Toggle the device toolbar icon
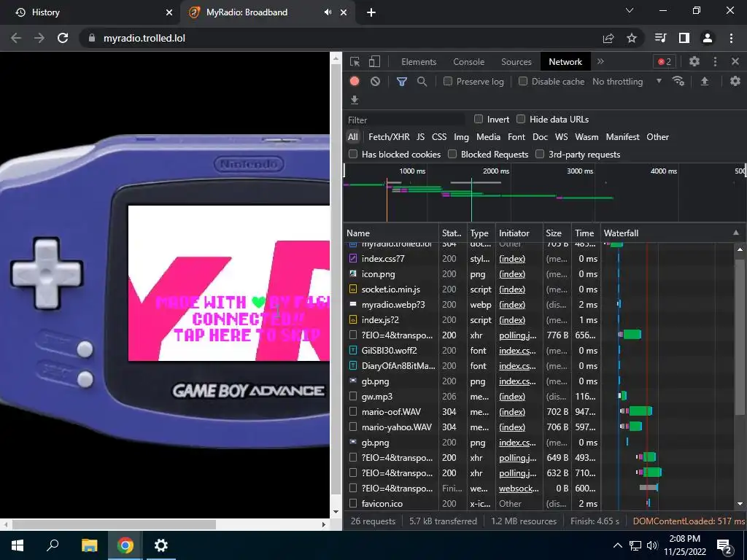Image resolution: width=747 pixels, height=560 pixels. pyautogui.click(x=375, y=61)
